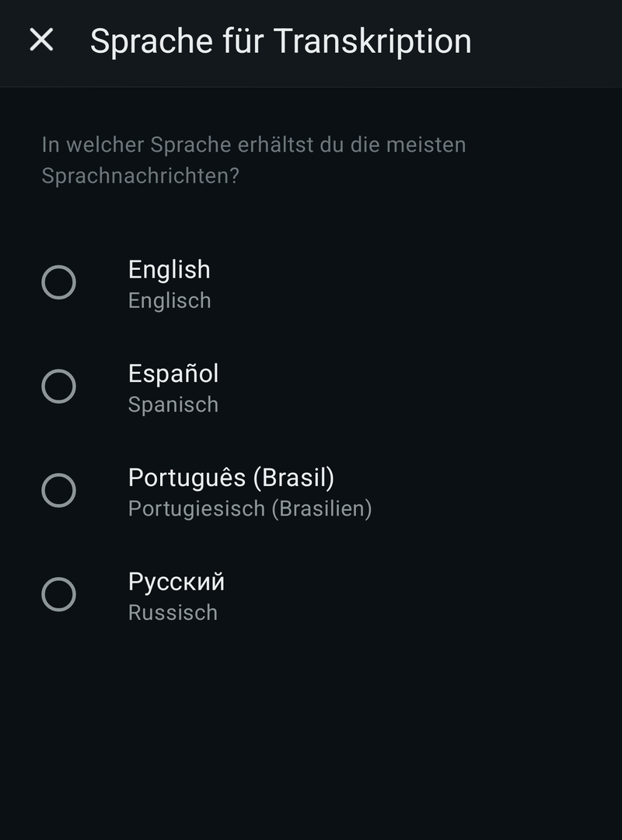Choose the "Русский" language label
This screenshot has width=622, height=840.
point(176,582)
